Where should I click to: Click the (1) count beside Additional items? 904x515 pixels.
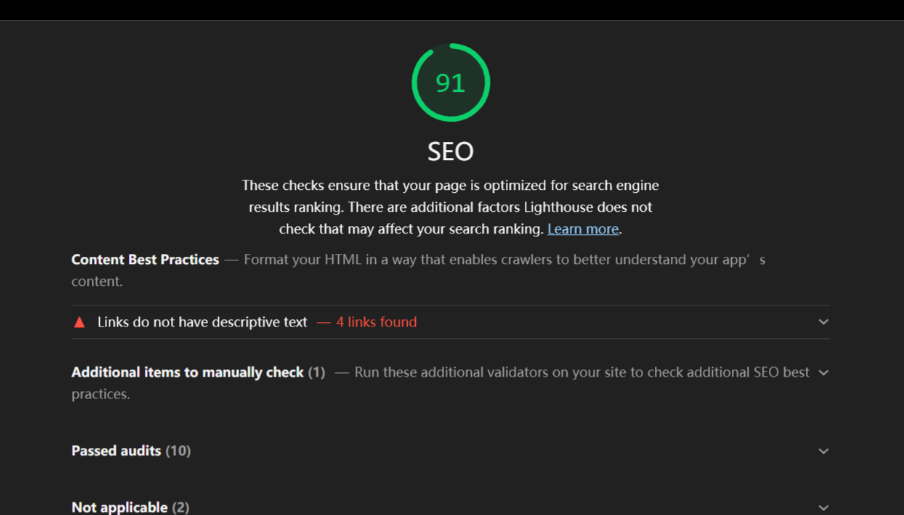317,373
